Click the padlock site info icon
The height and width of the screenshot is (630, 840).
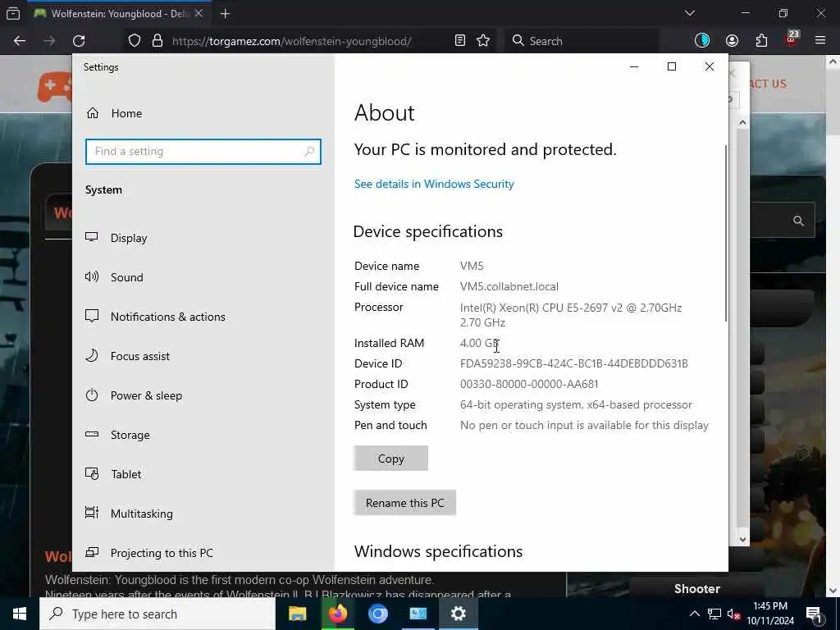click(157, 41)
